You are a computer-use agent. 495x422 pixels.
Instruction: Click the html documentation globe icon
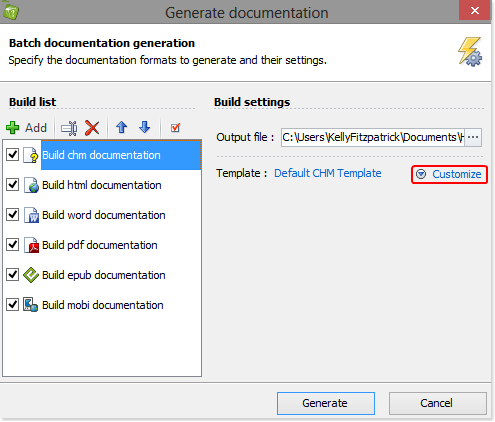pyautogui.click(x=31, y=185)
